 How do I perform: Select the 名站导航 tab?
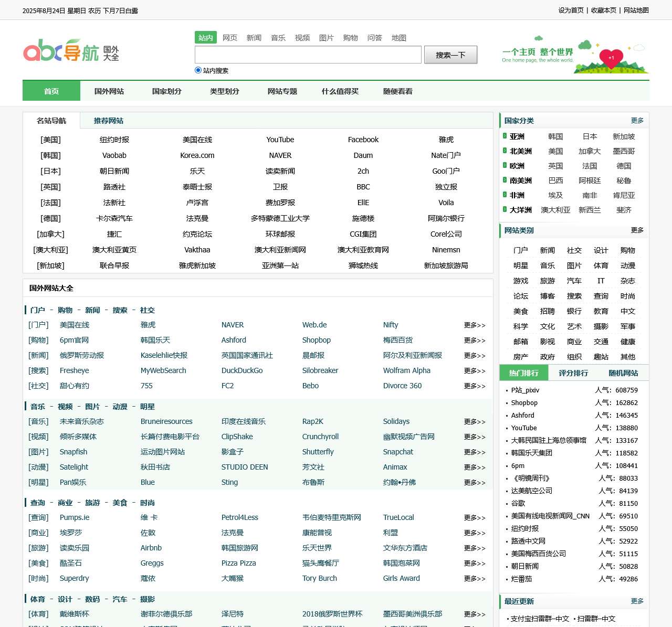pyautogui.click(x=51, y=121)
